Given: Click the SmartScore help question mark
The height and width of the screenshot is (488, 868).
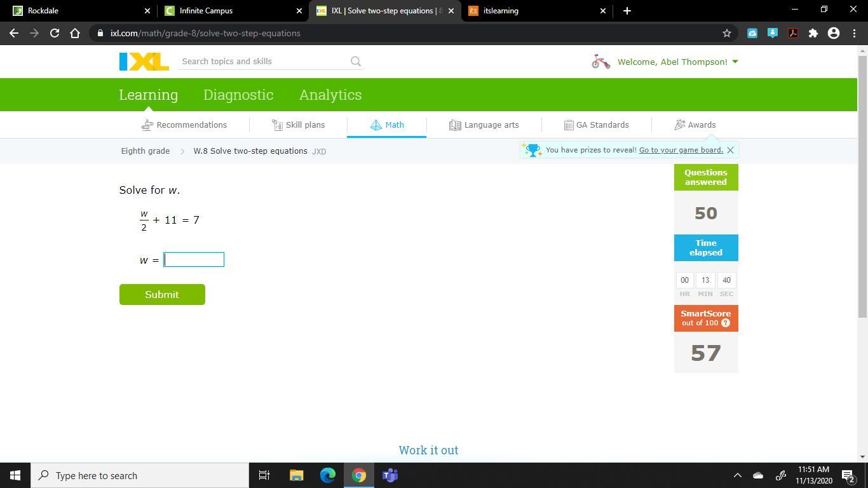Looking at the screenshot, I should 726,323.
